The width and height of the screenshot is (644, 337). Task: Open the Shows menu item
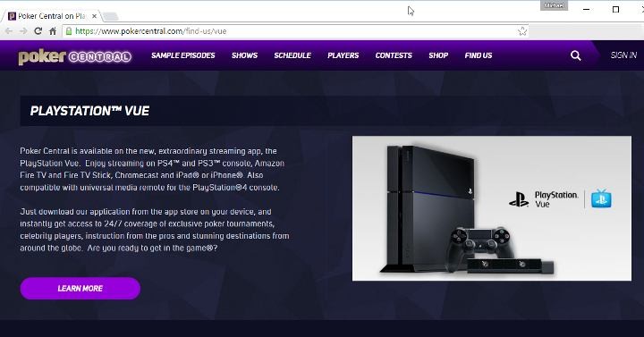click(244, 55)
